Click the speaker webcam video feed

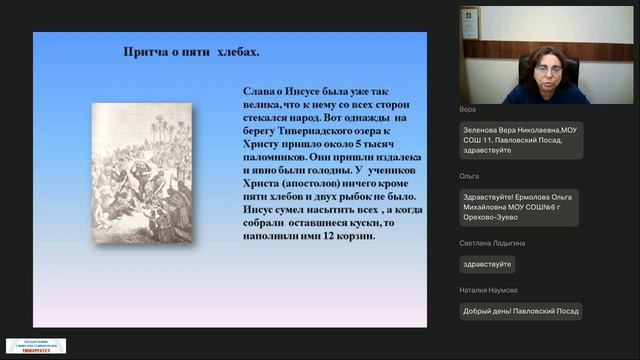547,55
